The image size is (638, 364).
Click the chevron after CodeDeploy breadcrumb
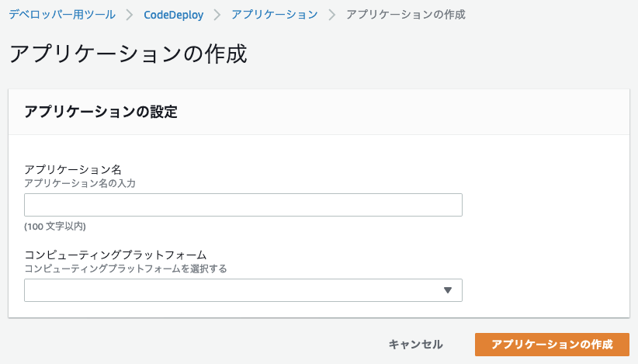(x=217, y=15)
